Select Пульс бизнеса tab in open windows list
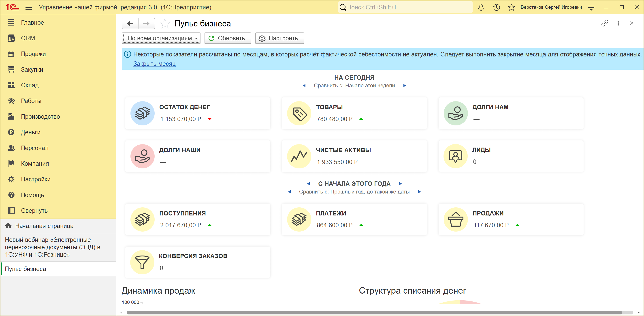Viewport: 644px width, 316px height. coord(58,269)
